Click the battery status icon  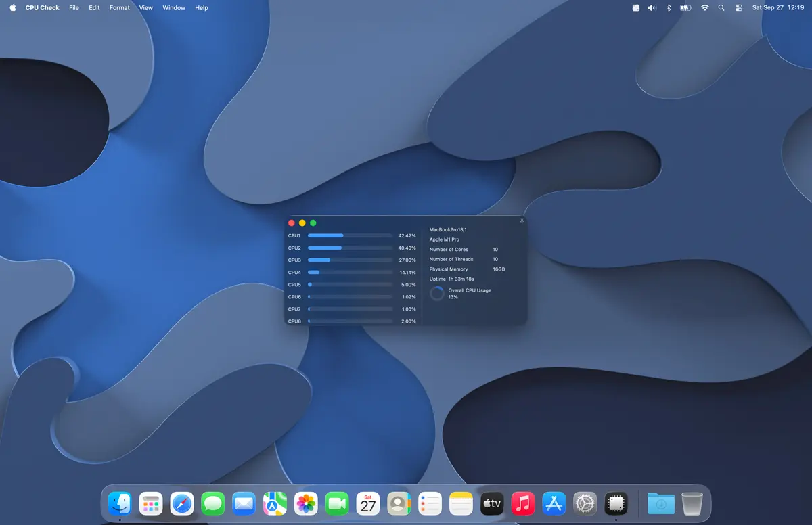point(685,8)
